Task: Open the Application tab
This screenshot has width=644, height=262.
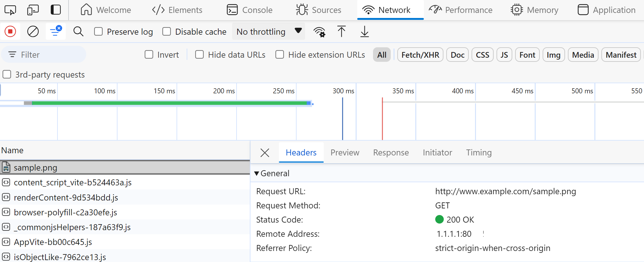Action: pyautogui.click(x=606, y=10)
